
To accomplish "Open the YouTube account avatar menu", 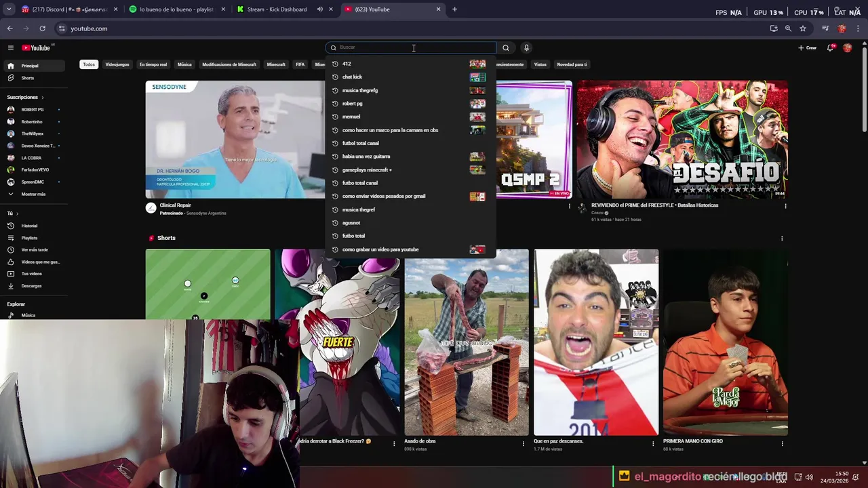I will tap(847, 47).
